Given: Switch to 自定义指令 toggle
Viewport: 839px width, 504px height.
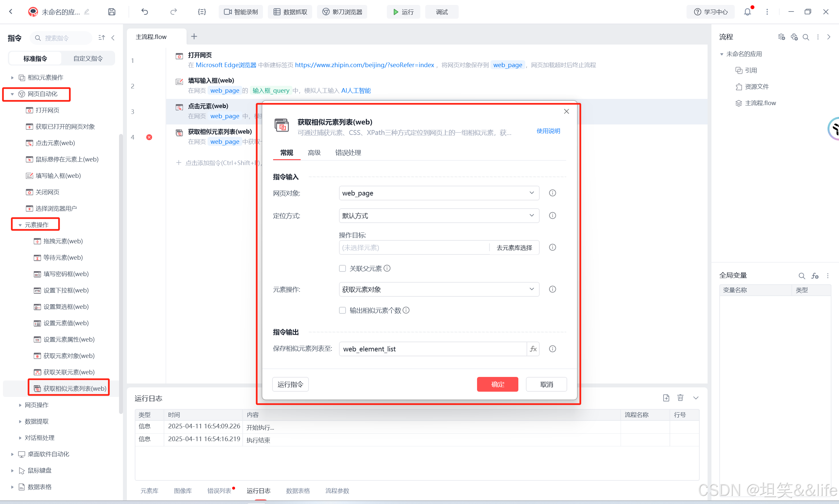Looking at the screenshot, I should click(88, 58).
